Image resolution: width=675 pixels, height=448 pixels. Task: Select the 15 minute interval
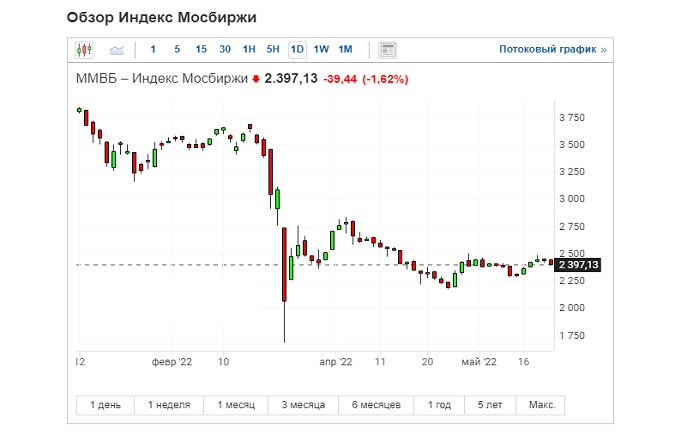pyautogui.click(x=201, y=49)
